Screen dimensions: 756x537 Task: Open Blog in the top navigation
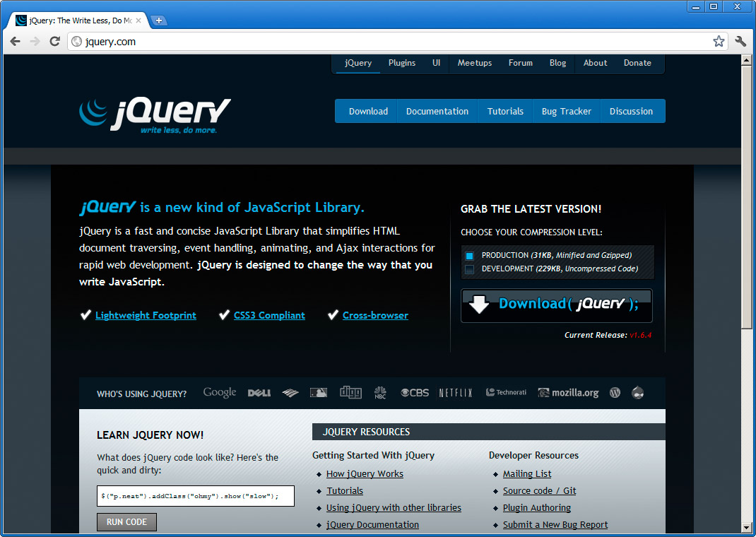pyautogui.click(x=558, y=63)
